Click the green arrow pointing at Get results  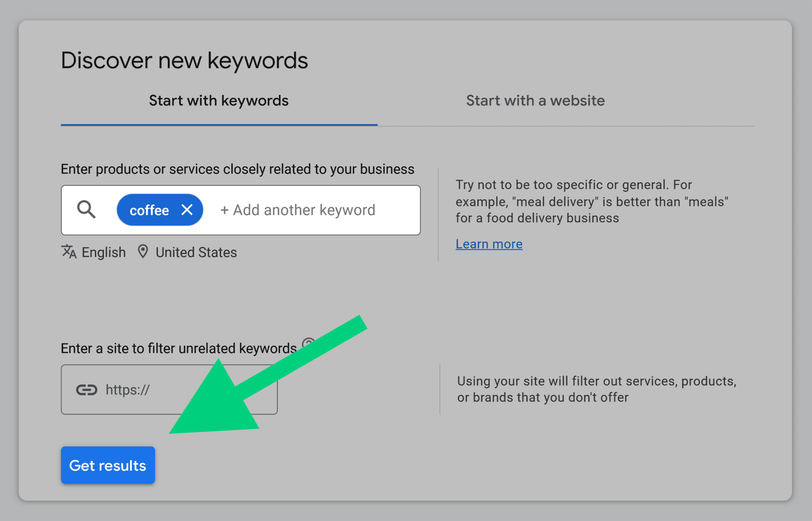[266, 372]
